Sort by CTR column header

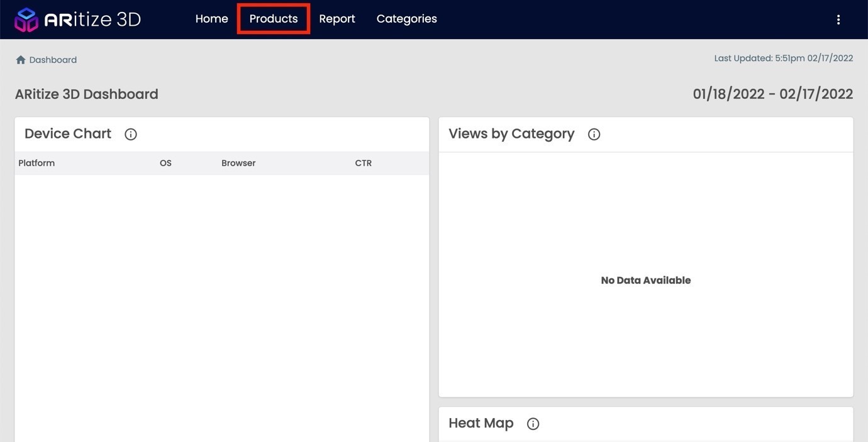point(364,163)
